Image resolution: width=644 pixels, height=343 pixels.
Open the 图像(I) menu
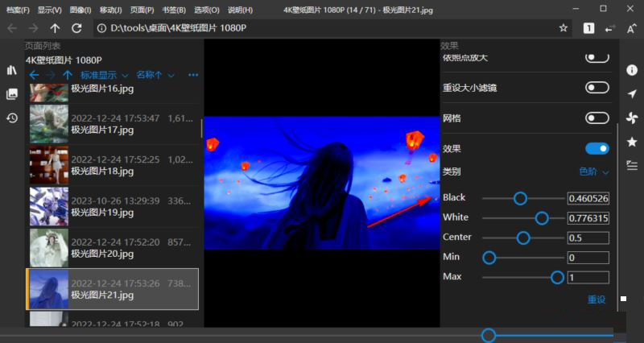point(80,10)
